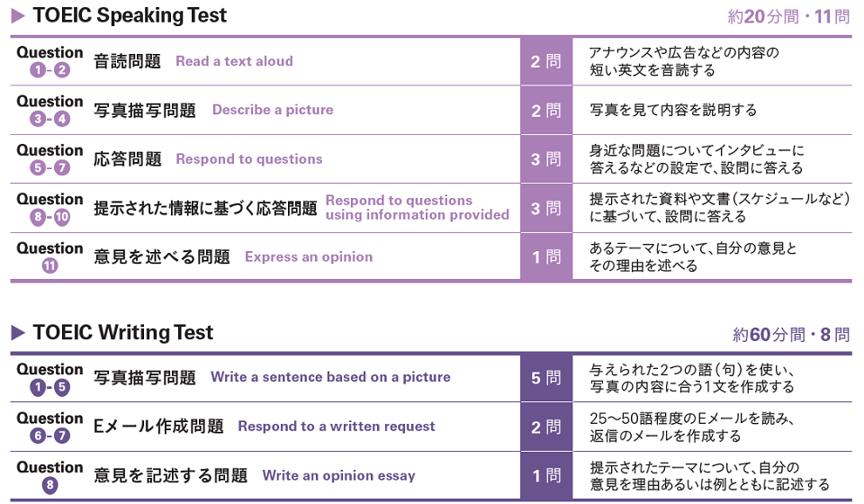
Task: Click the circled 1-5 badge in Writing table
Action: coord(49,387)
